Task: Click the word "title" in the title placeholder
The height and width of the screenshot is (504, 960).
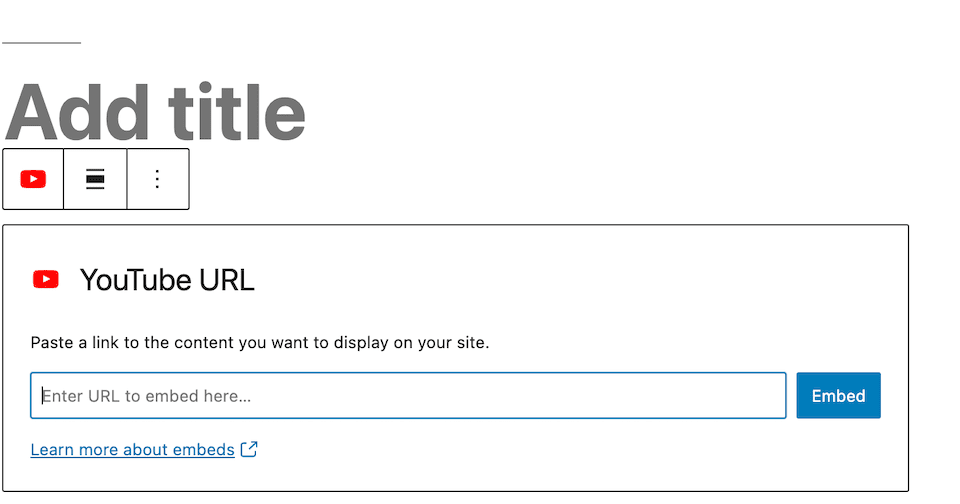Action: tap(237, 112)
